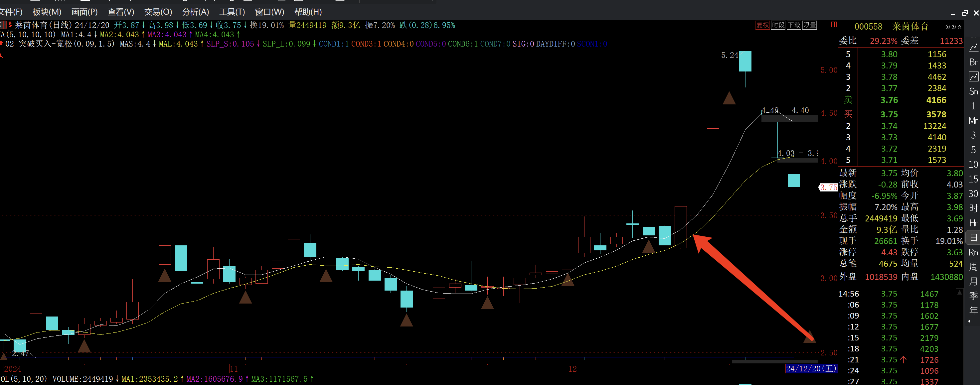Click the 下载 download button
The height and width of the screenshot is (385, 980).
794,25
